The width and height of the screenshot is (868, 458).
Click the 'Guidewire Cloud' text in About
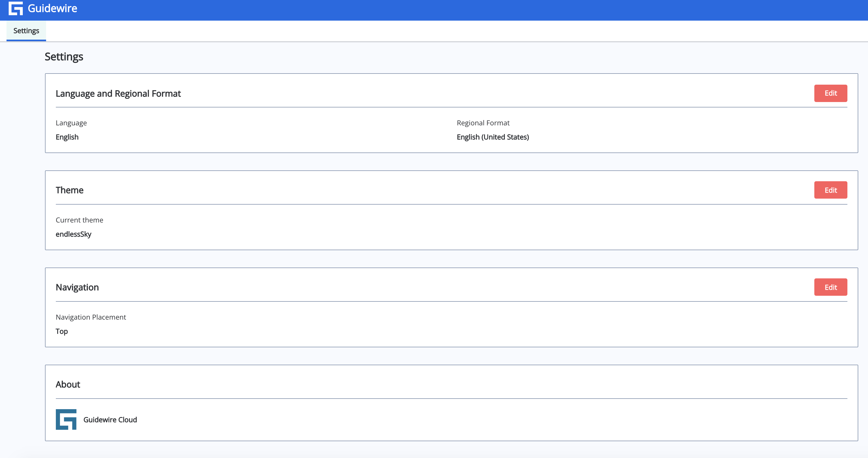pos(110,419)
